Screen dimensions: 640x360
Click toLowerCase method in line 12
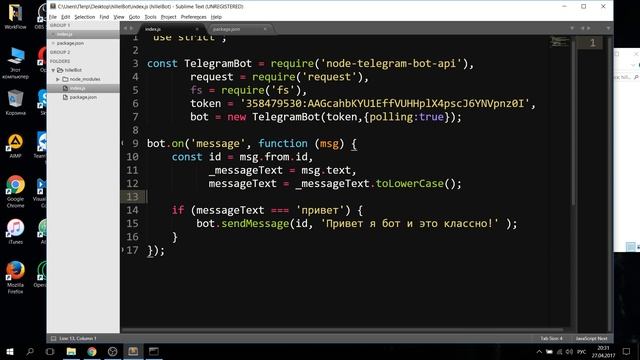(x=410, y=184)
